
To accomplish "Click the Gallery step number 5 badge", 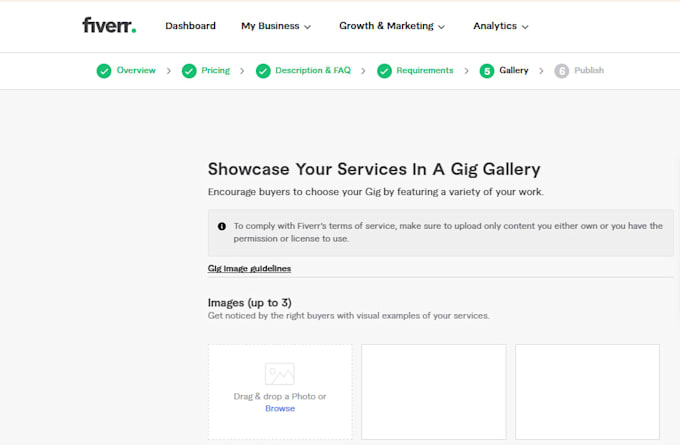I will (487, 71).
